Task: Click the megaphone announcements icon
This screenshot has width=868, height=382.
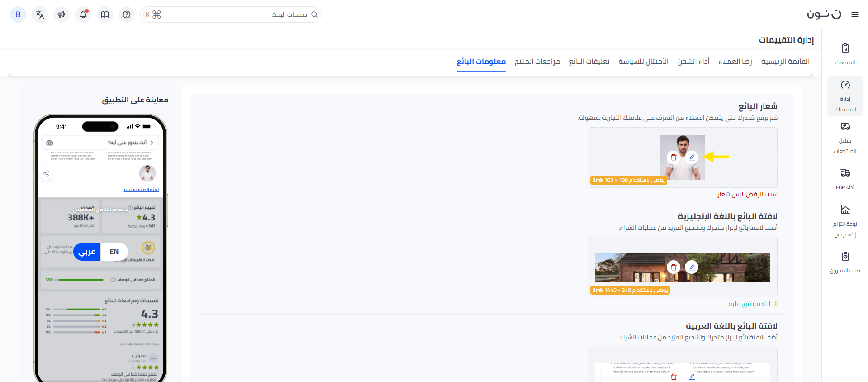Action: point(62,14)
